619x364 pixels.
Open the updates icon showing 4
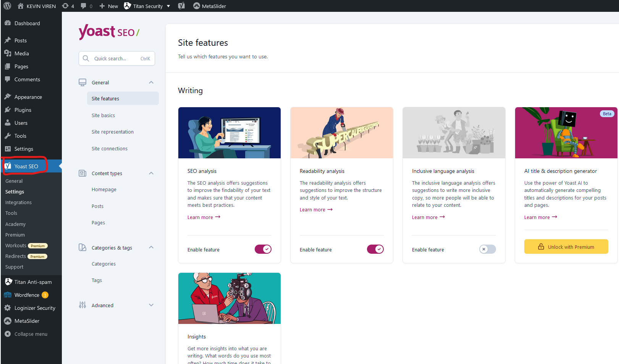coord(68,6)
